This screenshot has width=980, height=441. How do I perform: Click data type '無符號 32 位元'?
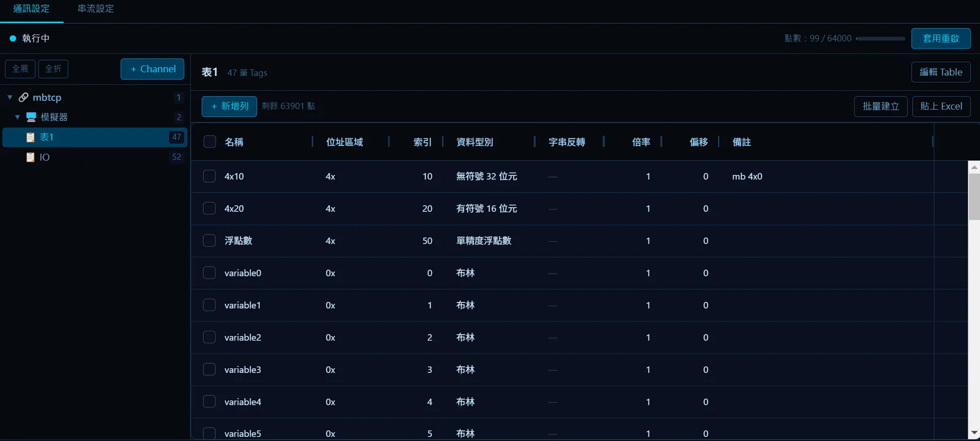(x=487, y=176)
